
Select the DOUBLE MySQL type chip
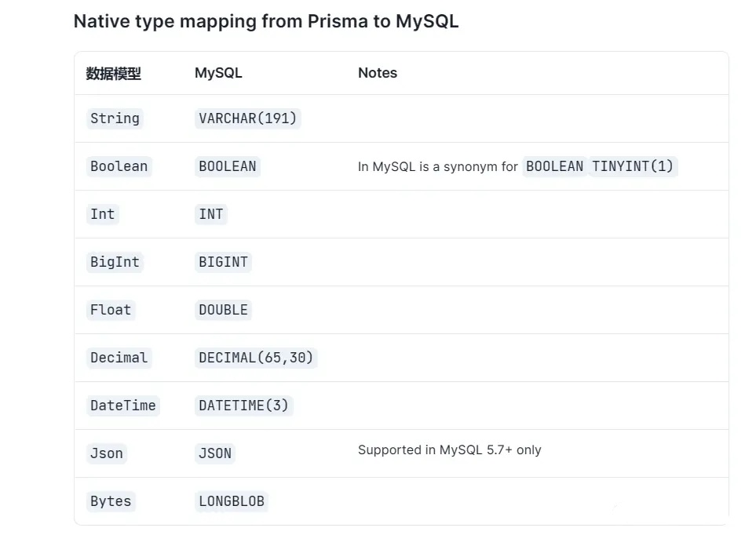coord(223,310)
